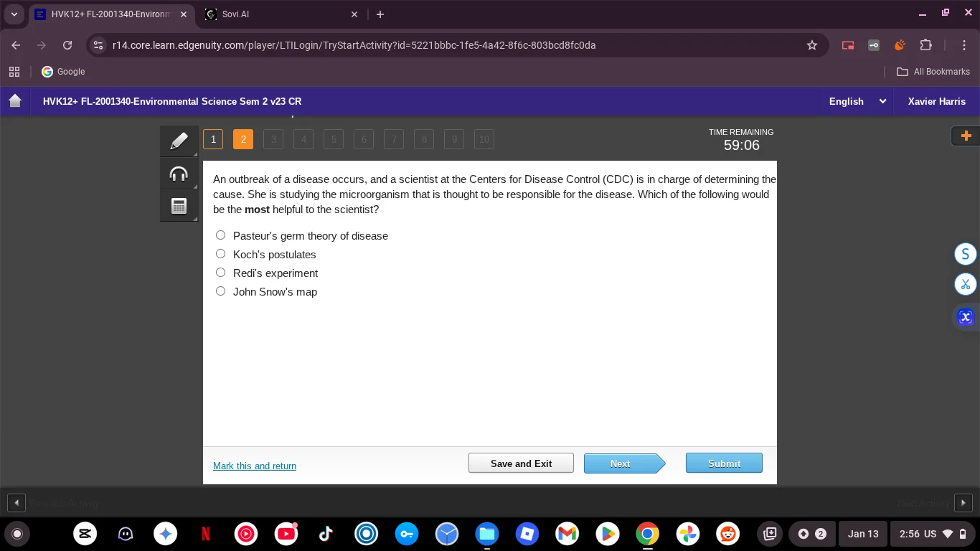Click Mark this and return link
980x551 pixels.
tap(255, 466)
